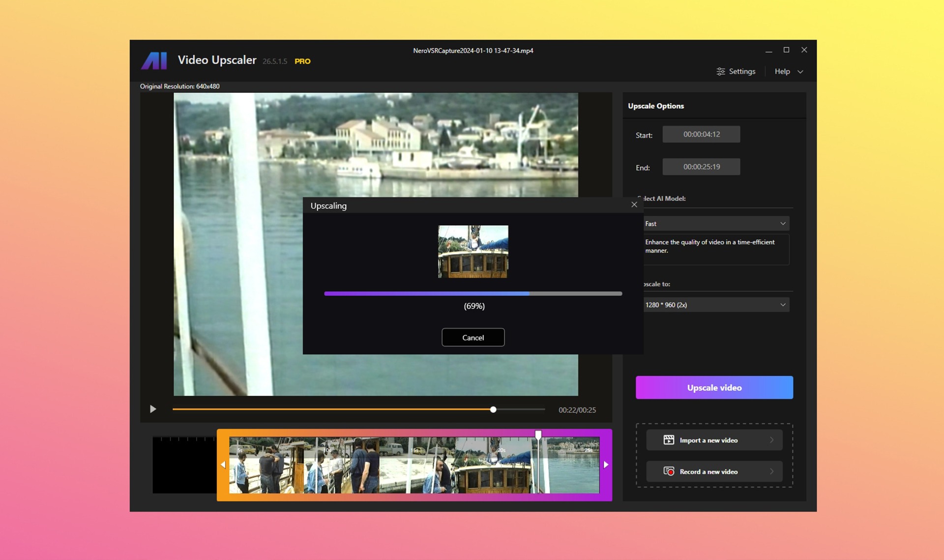The image size is (944, 560).
Task: Click Import a new video icon
Action: [667, 440]
